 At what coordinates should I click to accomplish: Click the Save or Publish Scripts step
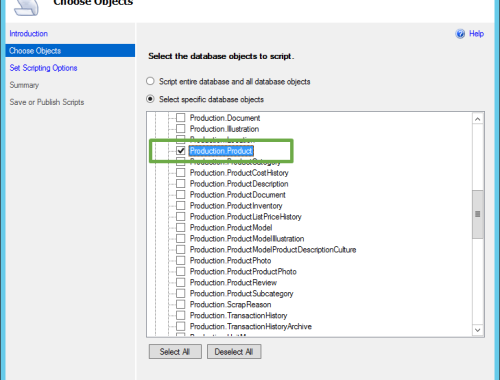coord(47,102)
